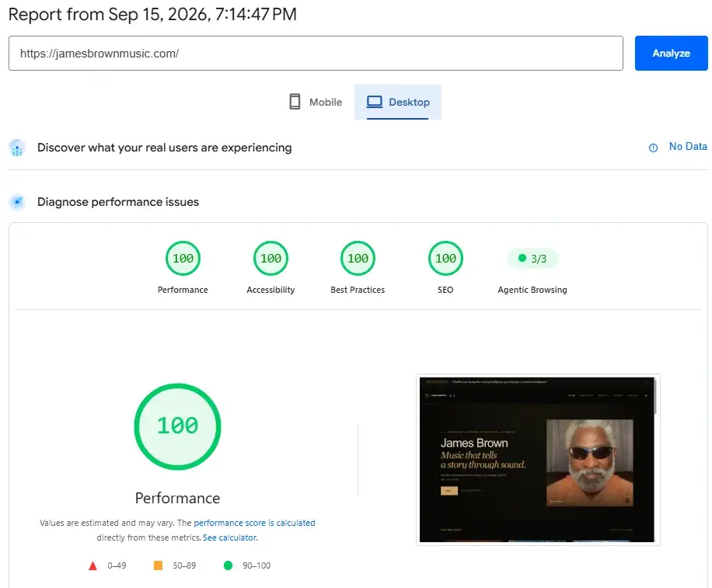Click the Best Practices label
Screen dimensions: 712x588
click(358, 290)
